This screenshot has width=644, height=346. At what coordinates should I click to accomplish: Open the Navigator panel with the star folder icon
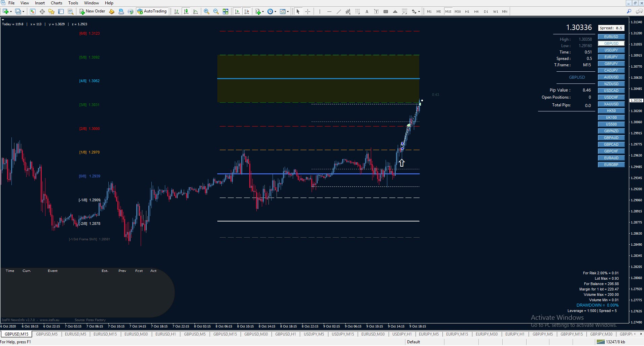pos(51,11)
